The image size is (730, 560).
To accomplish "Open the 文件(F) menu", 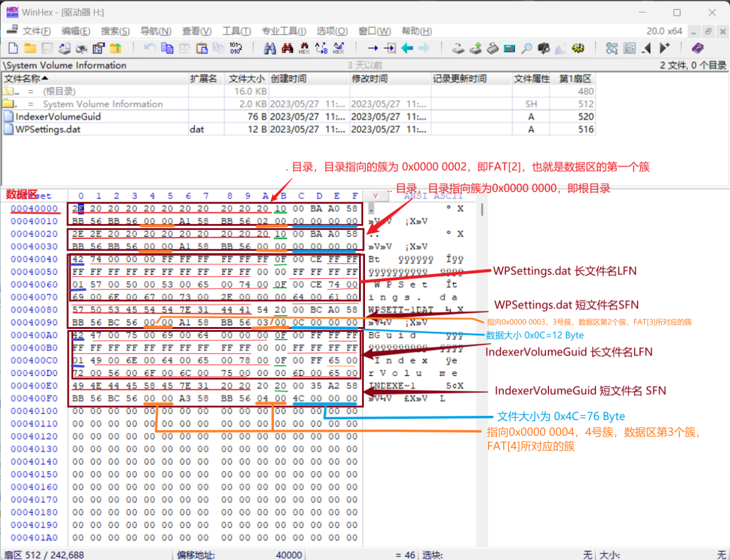I will 37,31.
